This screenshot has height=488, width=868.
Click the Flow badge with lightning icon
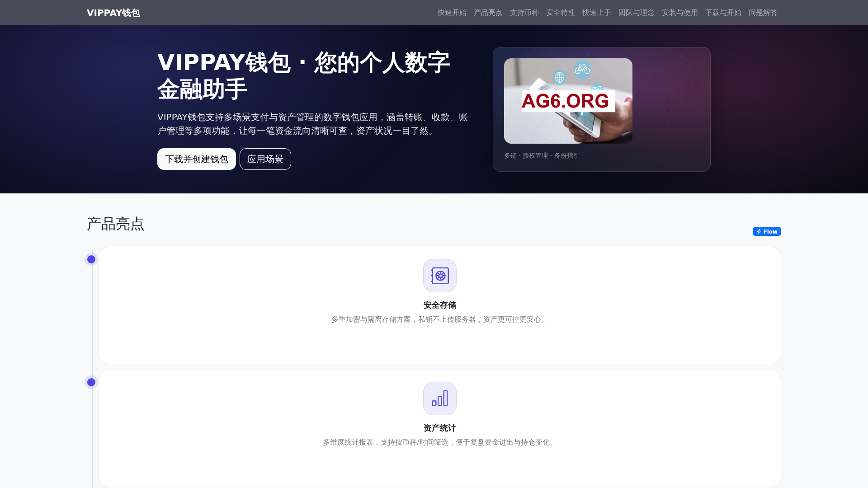tap(767, 231)
